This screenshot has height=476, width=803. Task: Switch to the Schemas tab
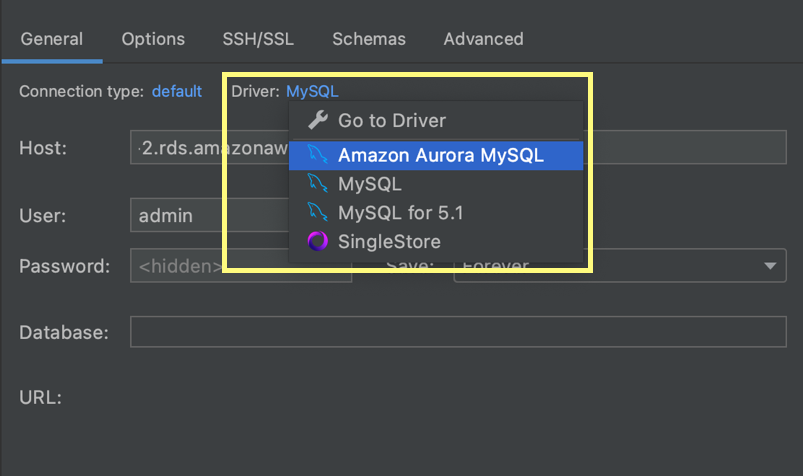369,39
